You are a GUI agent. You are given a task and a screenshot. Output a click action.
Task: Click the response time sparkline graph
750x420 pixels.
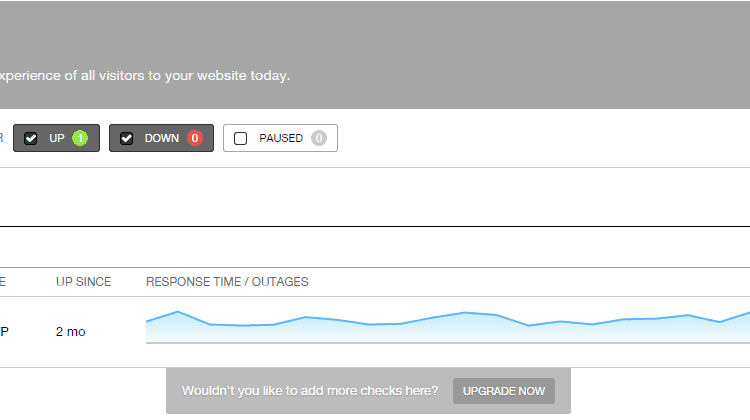click(x=448, y=327)
